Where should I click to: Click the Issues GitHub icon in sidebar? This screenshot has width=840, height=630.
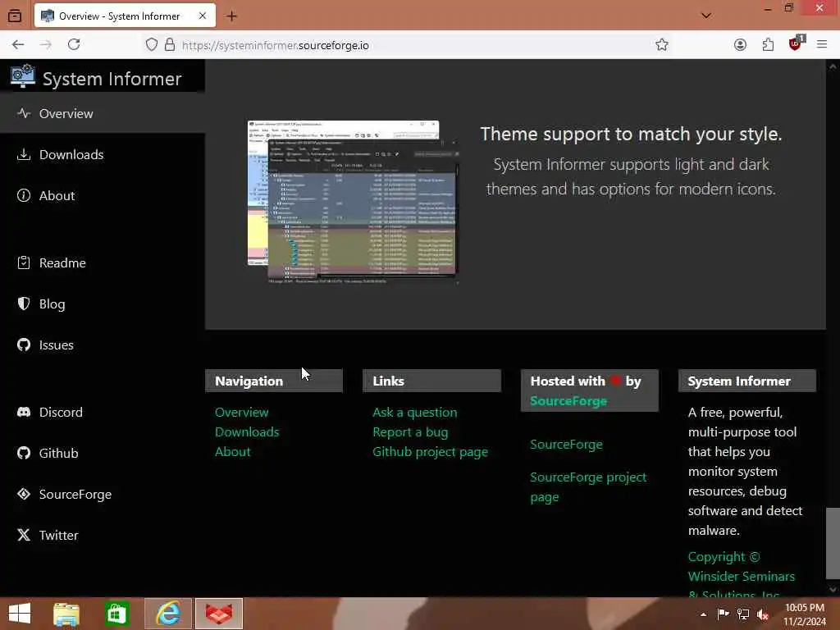pyautogui.click(x=24, y=345)
